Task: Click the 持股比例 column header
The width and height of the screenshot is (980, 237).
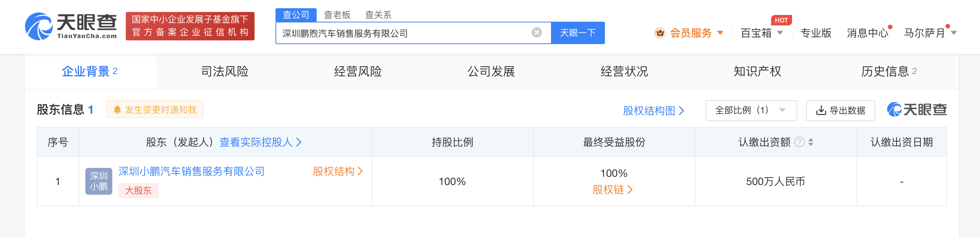Action: point(452,142)
